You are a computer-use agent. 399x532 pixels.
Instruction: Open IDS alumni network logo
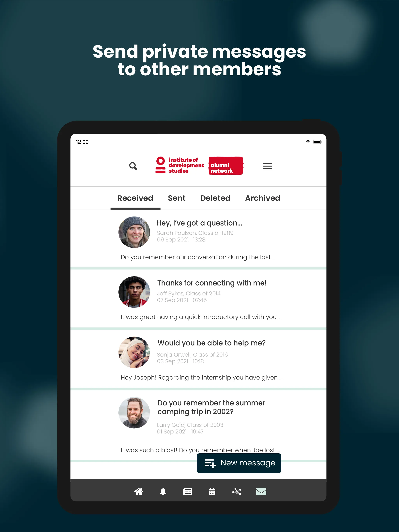click(199, 166)
